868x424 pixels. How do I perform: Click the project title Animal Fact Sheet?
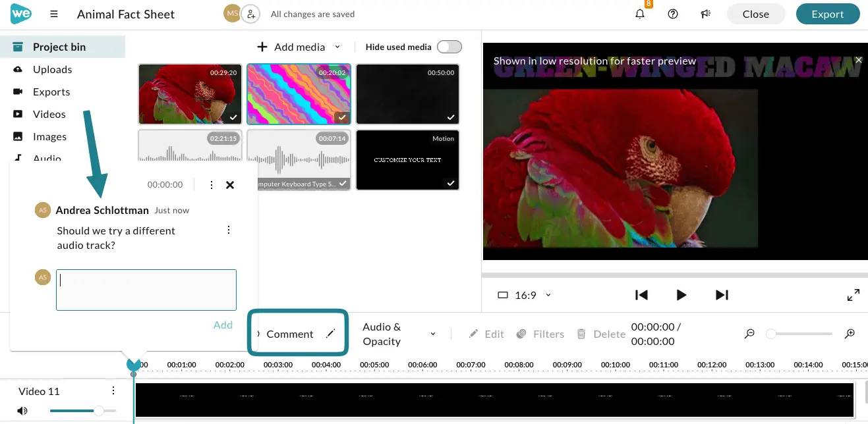[x=126, y=14]
